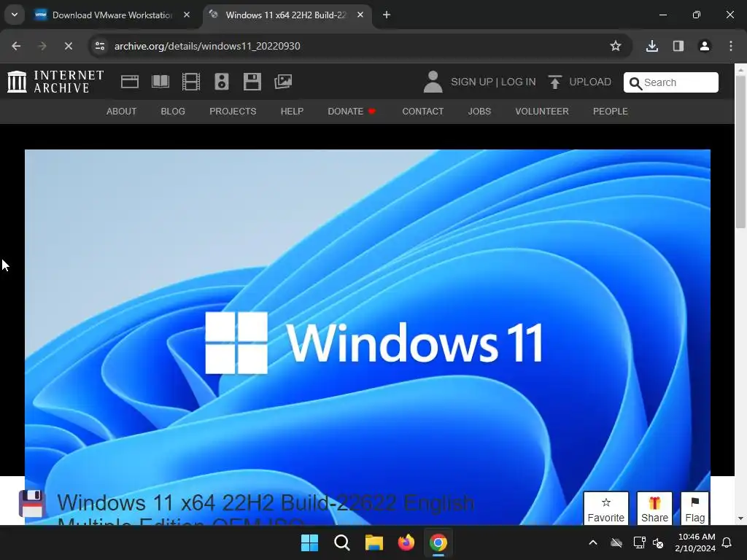Image resolution: width=747 pixels, height=560 pixels.
Task: Open Chrome downloads icon
Action: coord(651,46)
